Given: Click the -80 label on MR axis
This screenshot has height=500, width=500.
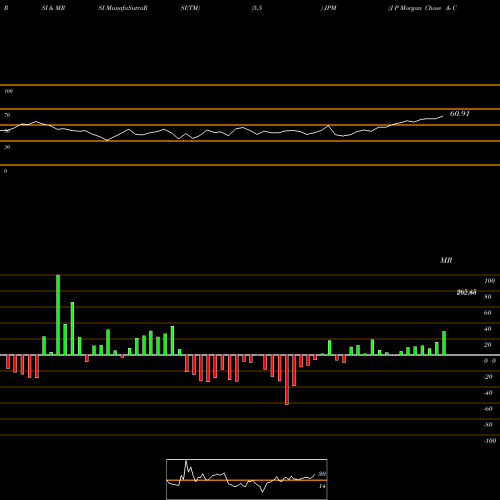Looking at the screenshot, I should 488,425.
